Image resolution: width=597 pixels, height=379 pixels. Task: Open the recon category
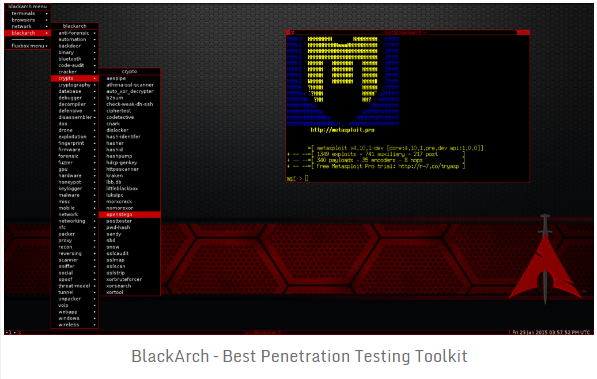pos(75,247)
